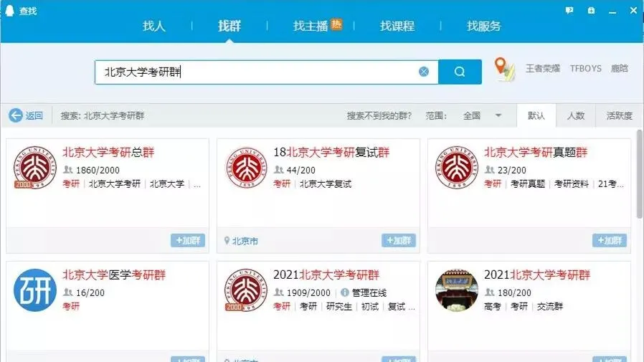Click the 研究生 tag
This screenshot has width=644, height=362.
tap(339, 307)
